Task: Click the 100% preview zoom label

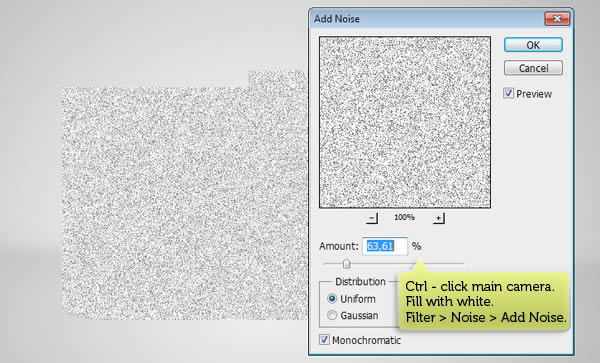Action: point(404,217)
